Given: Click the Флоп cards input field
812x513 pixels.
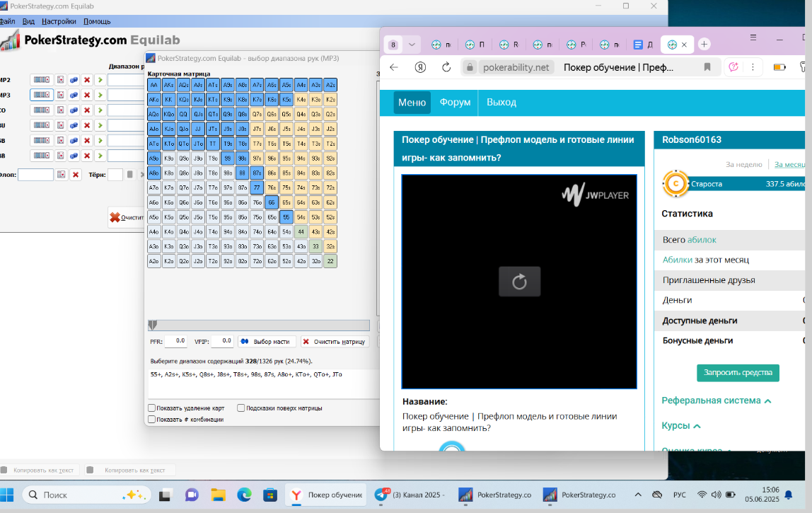Looking at the screenshot, I should coord(35,175).
